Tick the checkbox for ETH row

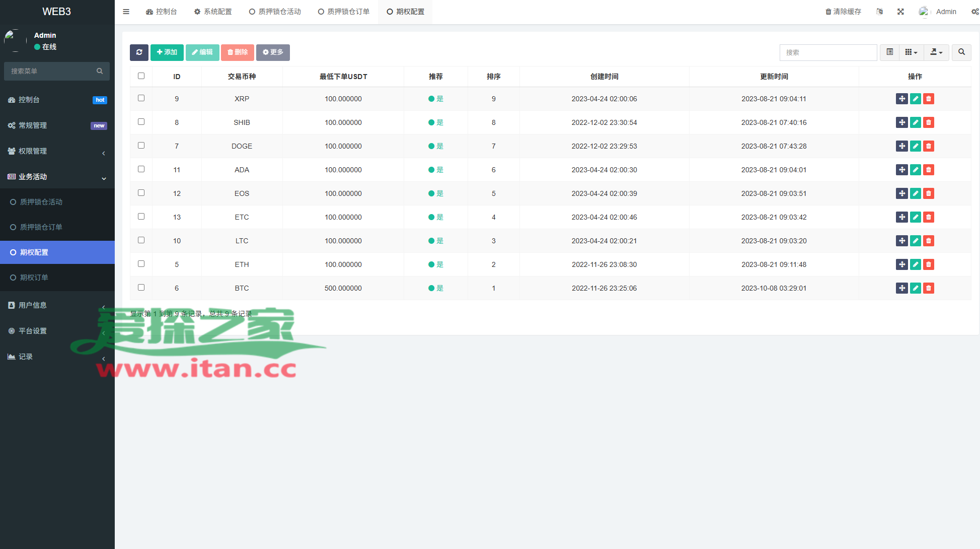click(x=141, y=264)
